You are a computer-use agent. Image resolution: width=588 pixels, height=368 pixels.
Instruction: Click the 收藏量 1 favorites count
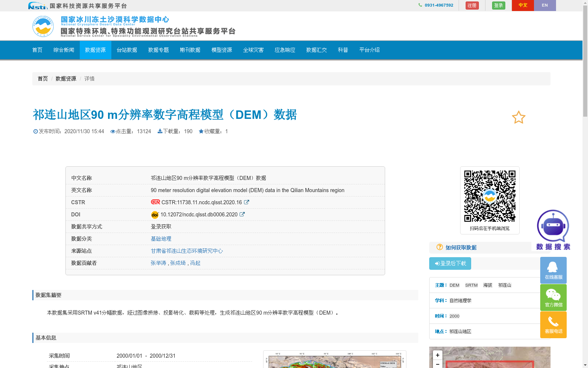(214, 131)
